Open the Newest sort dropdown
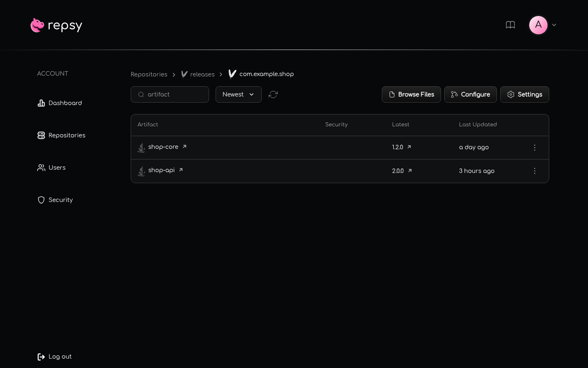This screenshot has width=588, height=368. 238,94
